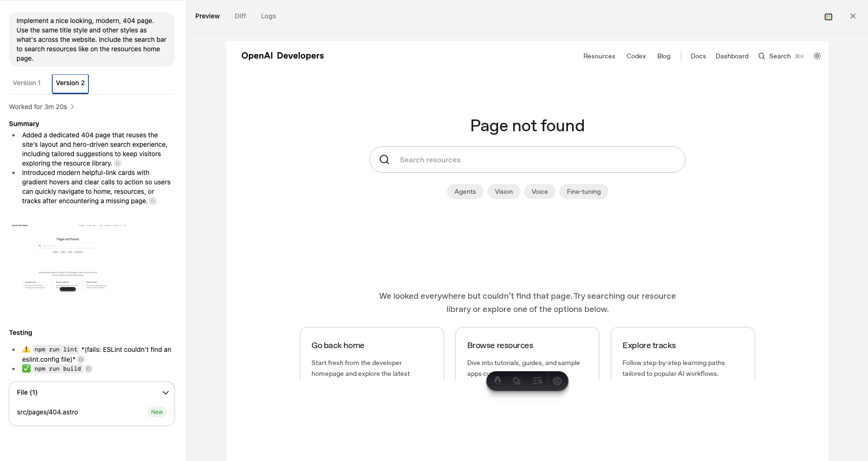
Task: Open src/pages/404.astro file entry
Action: click(48, 412)
